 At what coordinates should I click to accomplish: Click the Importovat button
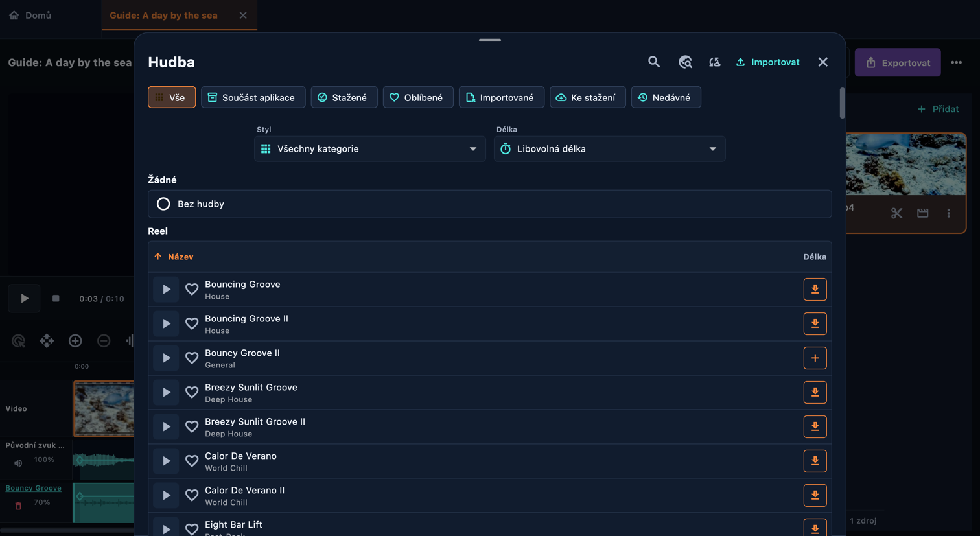click(x=767, y=62)
